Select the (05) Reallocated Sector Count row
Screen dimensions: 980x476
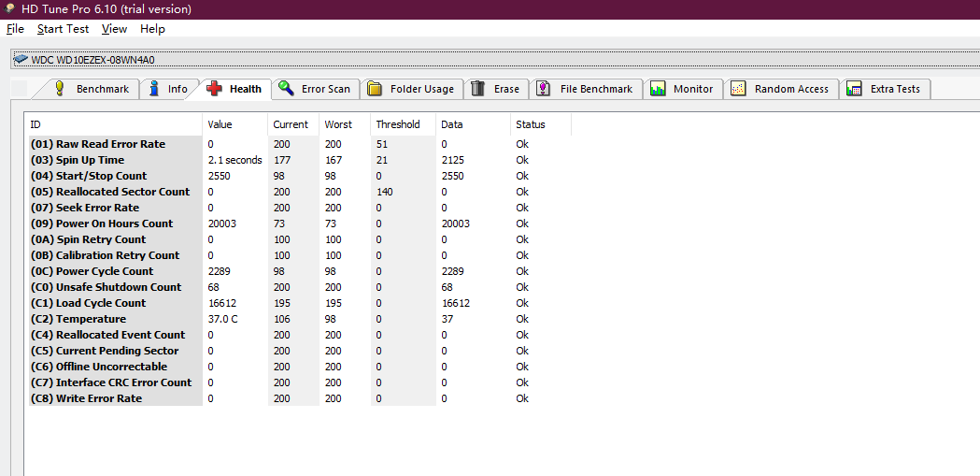[x=300, y=192]
